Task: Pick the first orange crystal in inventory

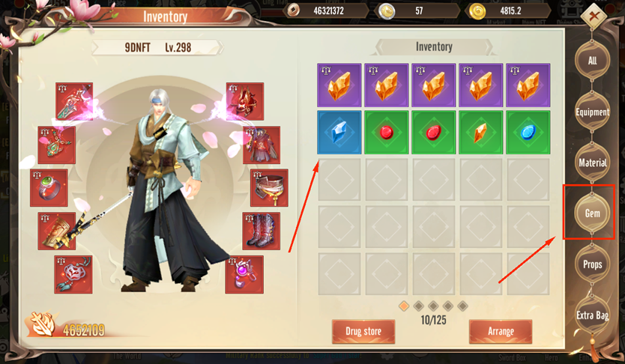Action: [339, 85]
